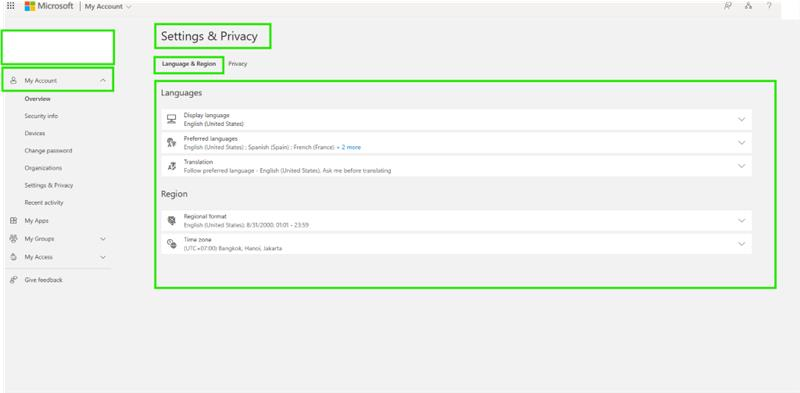
Task: Show the + 2 more languages link
Action: (349, 147)
